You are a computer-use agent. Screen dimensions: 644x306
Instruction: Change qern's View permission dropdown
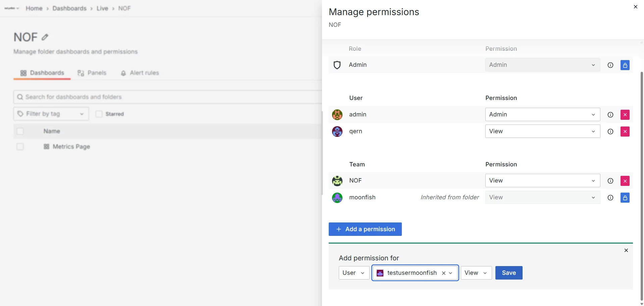coord(542,131)
